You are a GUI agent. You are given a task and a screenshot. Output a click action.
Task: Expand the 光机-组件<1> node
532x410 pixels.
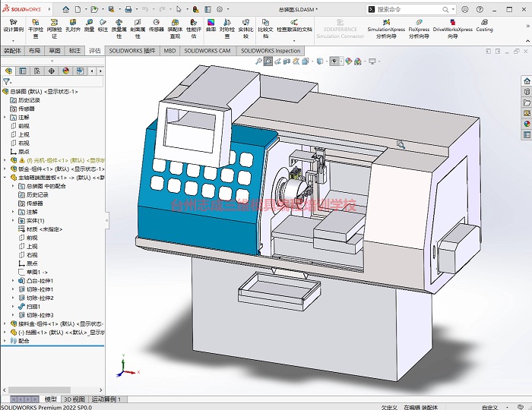(5, 160)
